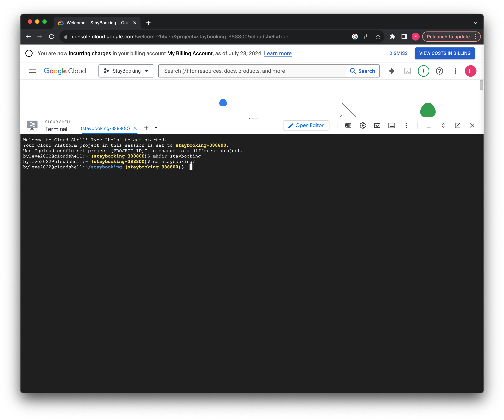Click the page vertical scrollbar thumb
Screen dimensions: 504x420
click(x=481, y=85)
